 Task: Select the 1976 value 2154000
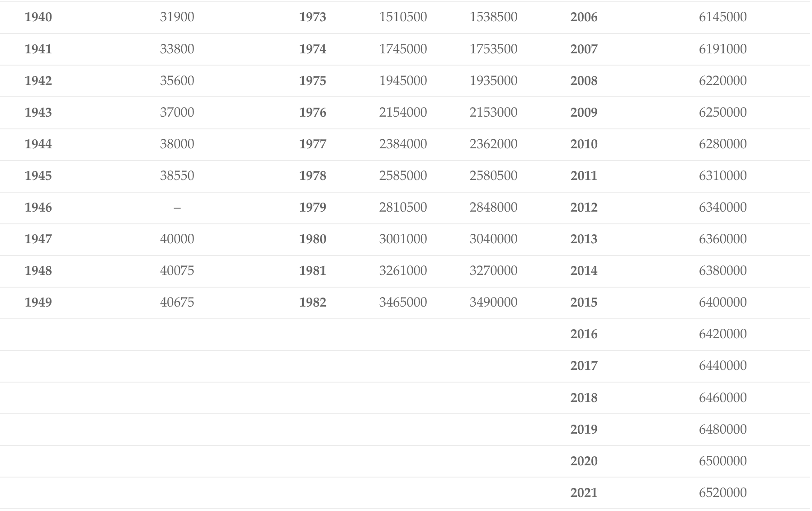(x=403, y=112)
